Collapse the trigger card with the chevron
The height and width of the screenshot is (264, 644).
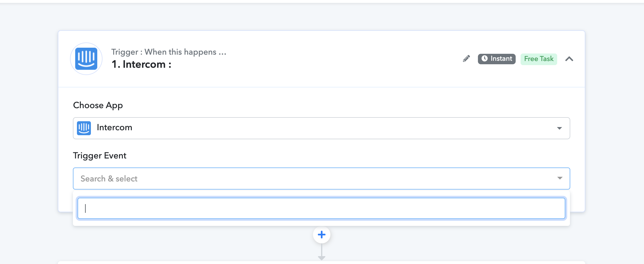569,59
